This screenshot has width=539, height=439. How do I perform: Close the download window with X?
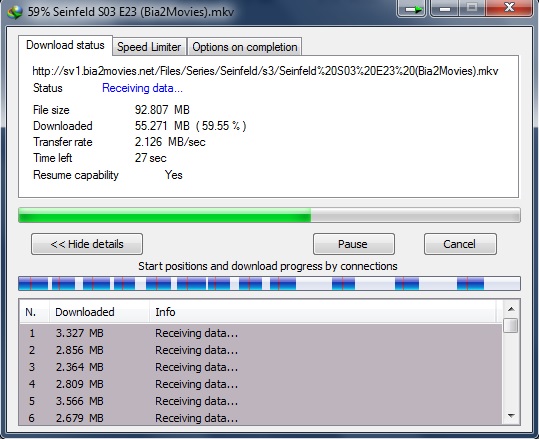point(509,8)
